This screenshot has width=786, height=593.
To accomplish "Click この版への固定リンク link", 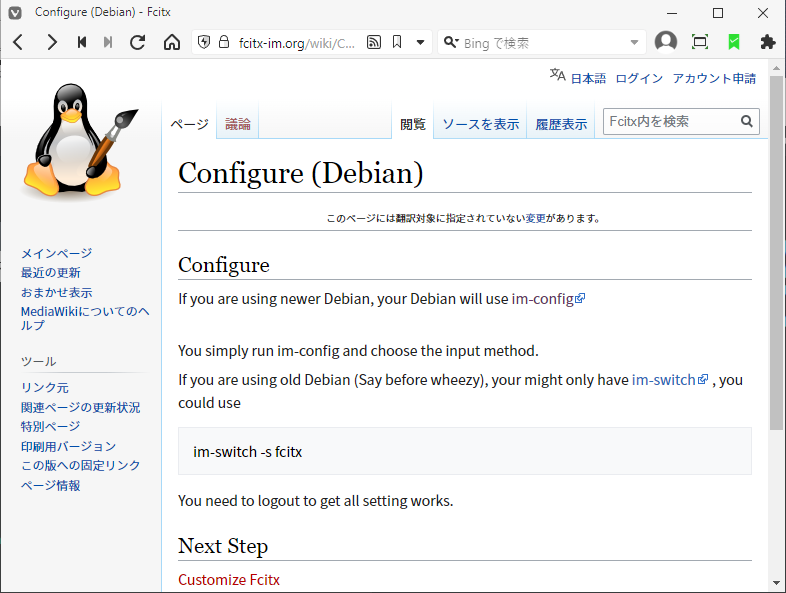I will (80, 466).
